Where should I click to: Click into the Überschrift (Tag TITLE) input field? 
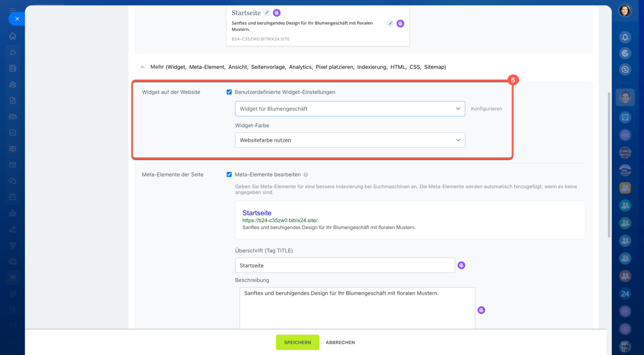[345, 265]
